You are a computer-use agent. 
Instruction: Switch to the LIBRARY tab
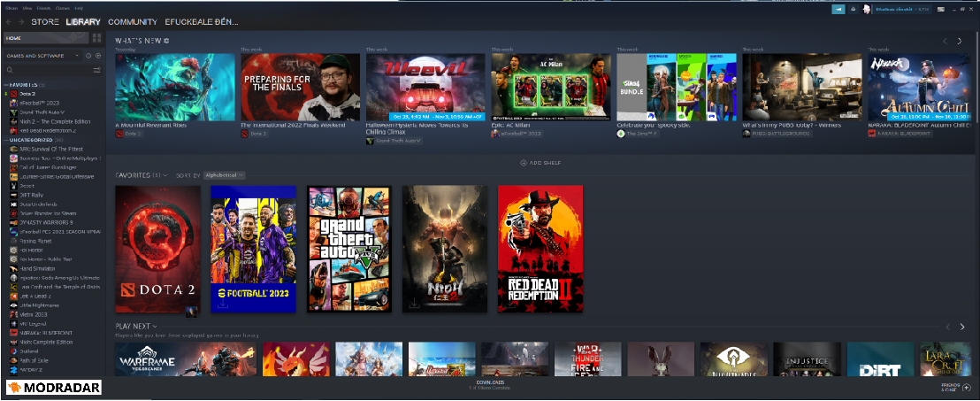(x=83, y=22)
